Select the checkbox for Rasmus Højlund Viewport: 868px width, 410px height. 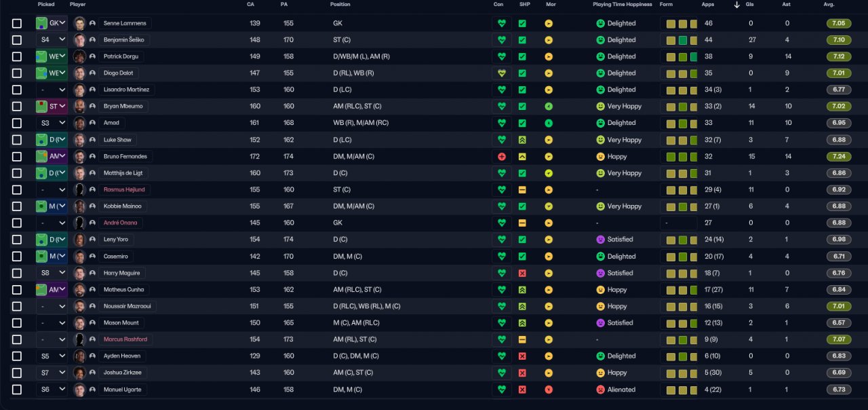(x=17, y=189)
